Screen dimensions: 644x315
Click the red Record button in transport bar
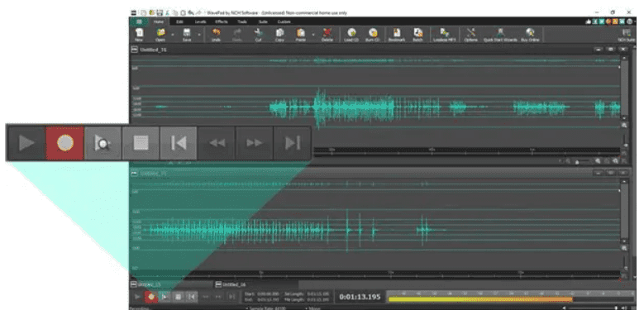pyautogui.click(x=151, y=296)
